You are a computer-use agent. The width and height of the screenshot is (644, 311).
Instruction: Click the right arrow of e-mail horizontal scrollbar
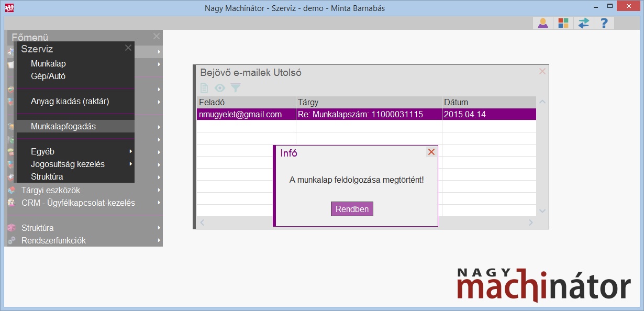[530, 223]
